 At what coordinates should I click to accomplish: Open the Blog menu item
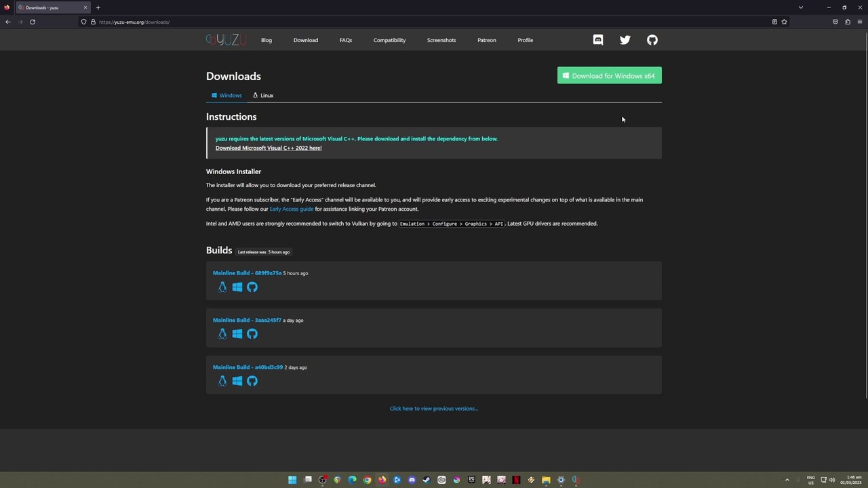tap(267, 40)
